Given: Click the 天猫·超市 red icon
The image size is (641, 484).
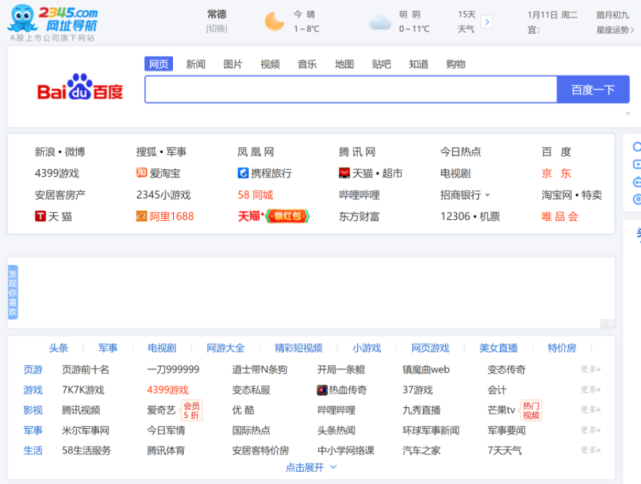Looking at the screenshot, I should click(344, 173).
